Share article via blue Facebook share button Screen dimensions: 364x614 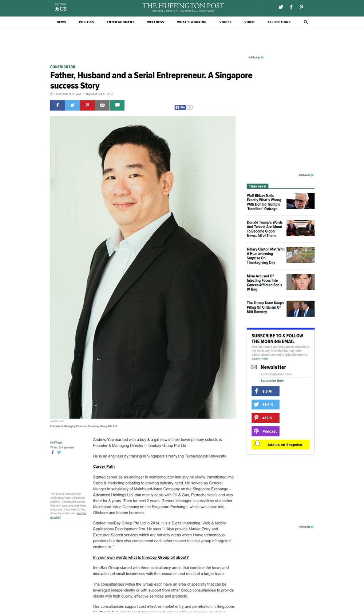point(58,105)
